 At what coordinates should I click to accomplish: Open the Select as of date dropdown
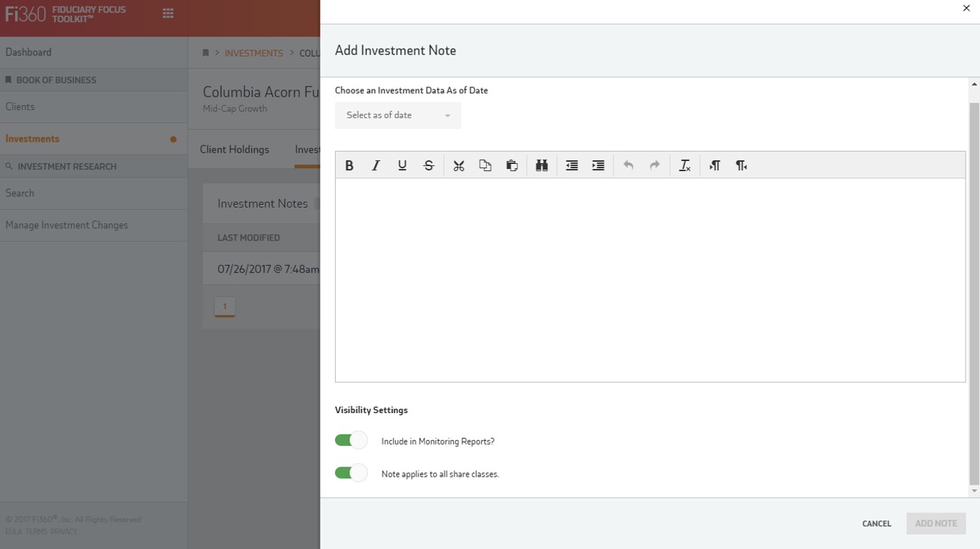point(398,115)
